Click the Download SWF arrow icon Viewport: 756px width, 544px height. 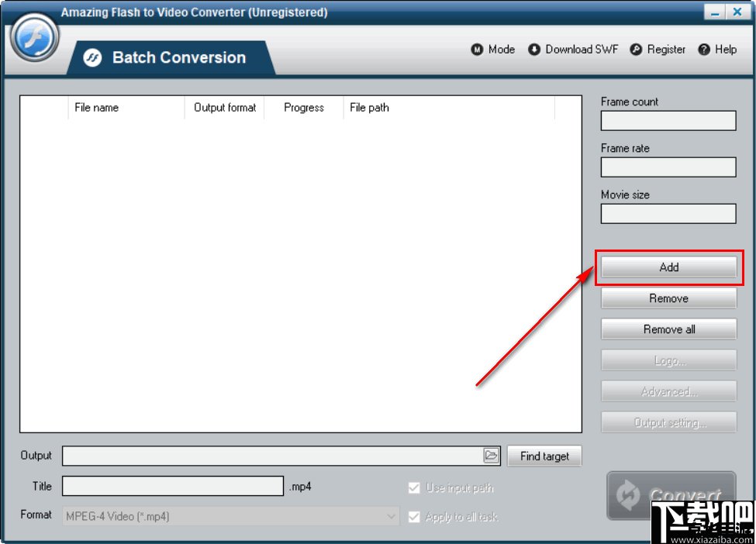coord(534,50)
